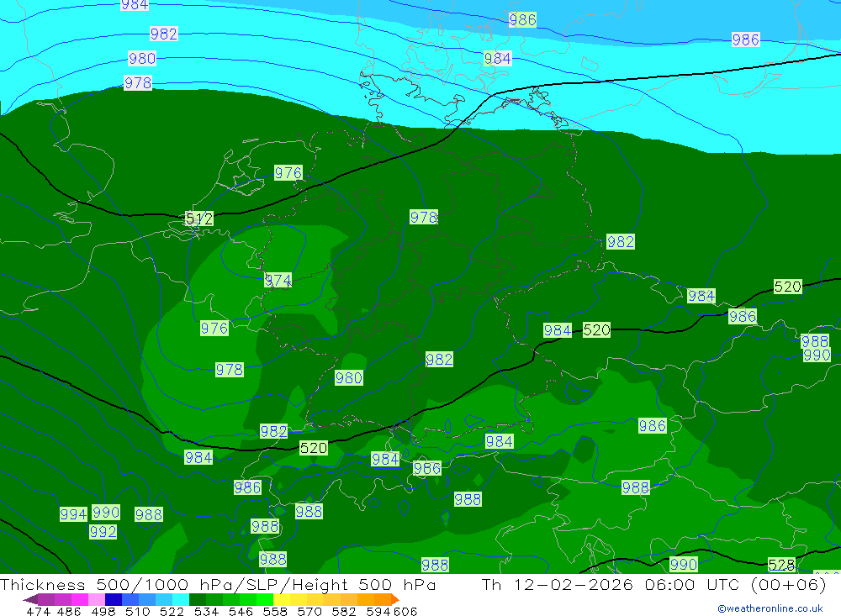Select the 992 isobar label

(103, 532)
